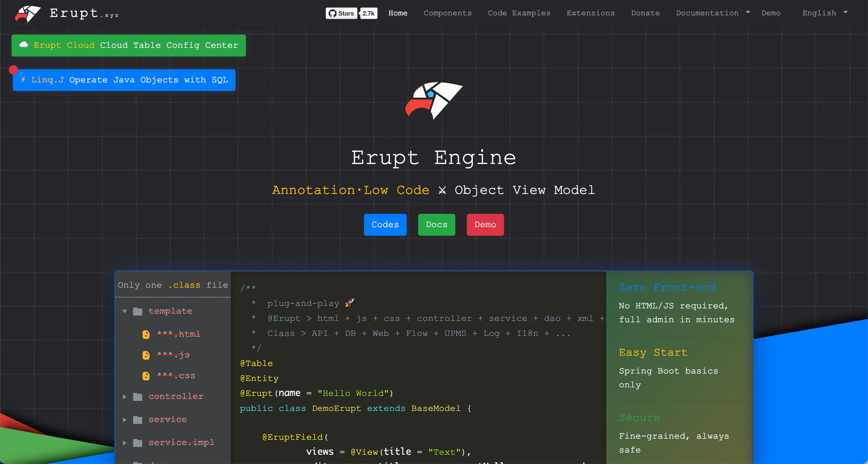Click the lightning bolt icon in Linq.J banner
The height and width of the screenshot is (464, 868).
(23, 80)
